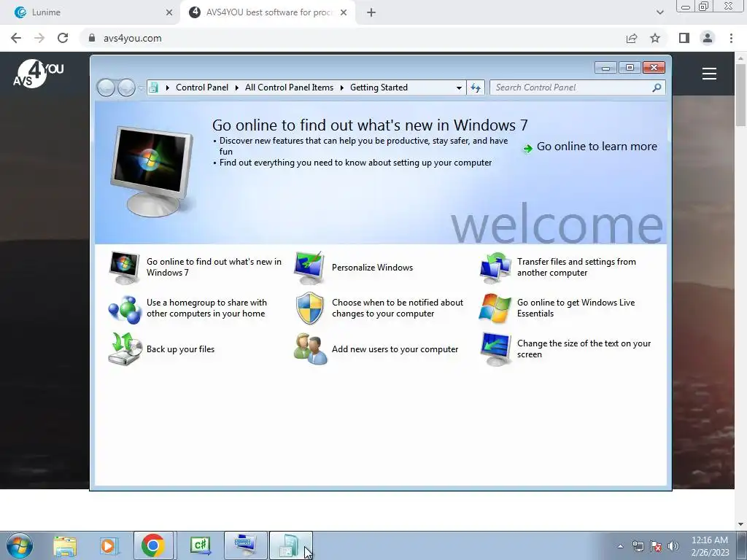Click the Control Panel back arrow

[106, 87]
